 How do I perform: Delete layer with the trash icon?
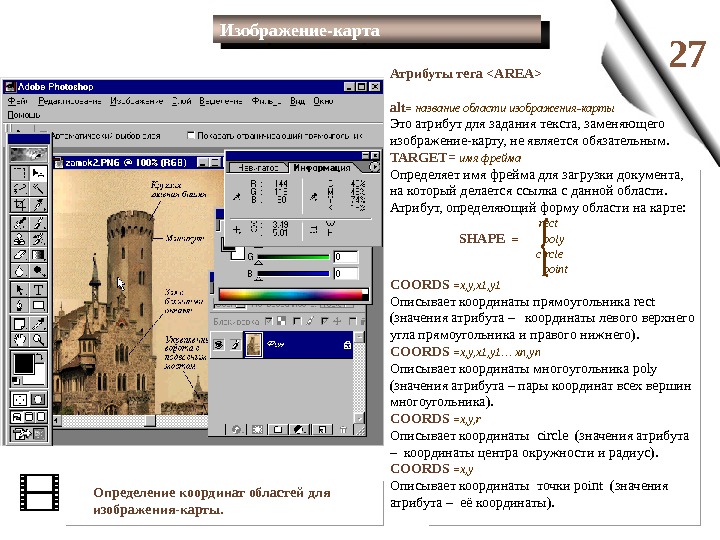point(343,429)
